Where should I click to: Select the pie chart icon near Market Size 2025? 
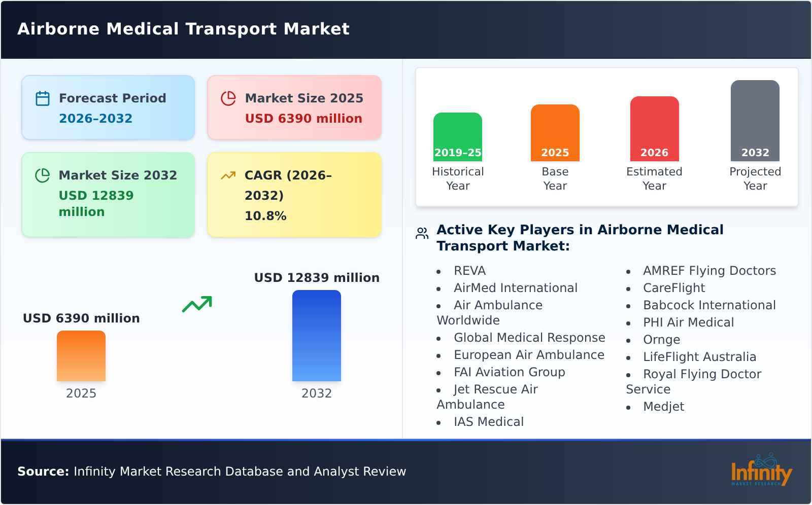(x=229, y=98)
